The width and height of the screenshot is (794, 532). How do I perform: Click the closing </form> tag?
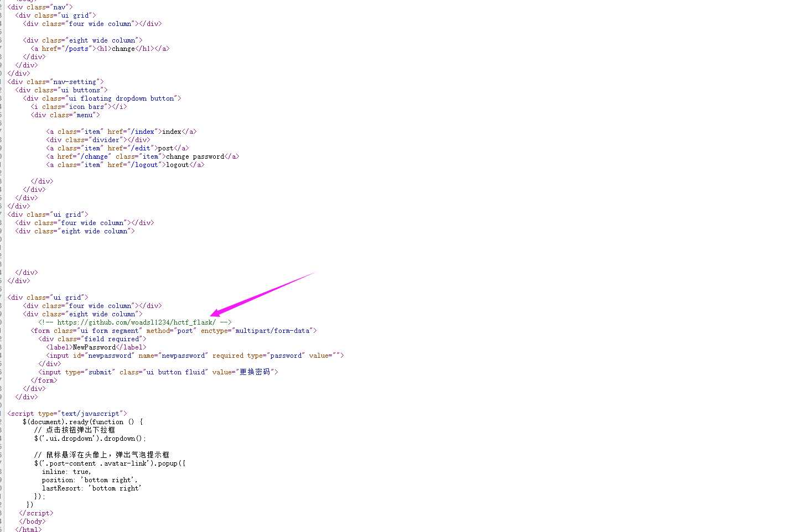point(44,380)
